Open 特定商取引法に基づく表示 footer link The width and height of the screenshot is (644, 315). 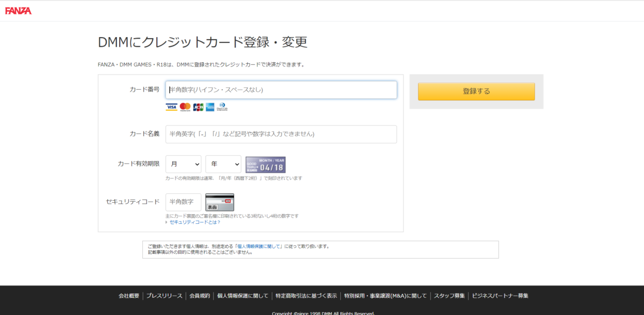tap(306, 296)
